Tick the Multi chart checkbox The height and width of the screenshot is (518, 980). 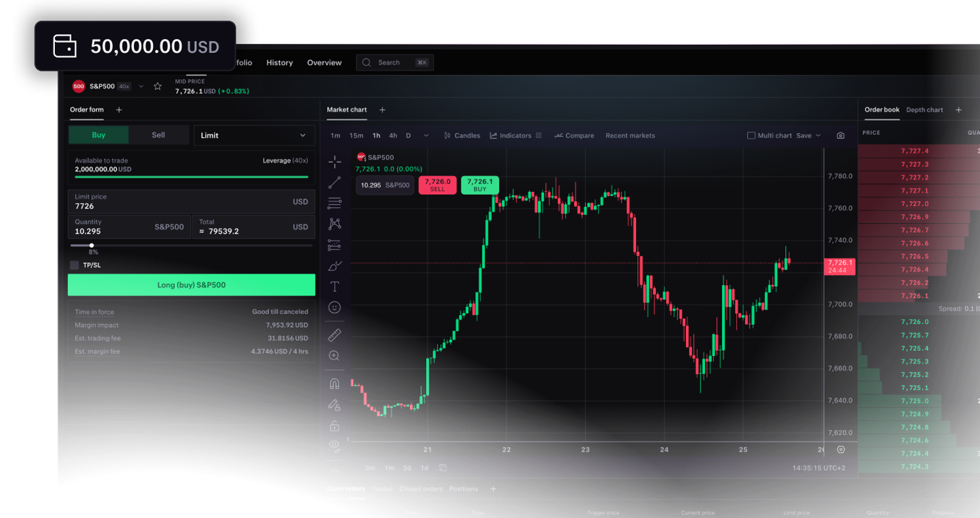pyautogui.click(x=751, y=136)
